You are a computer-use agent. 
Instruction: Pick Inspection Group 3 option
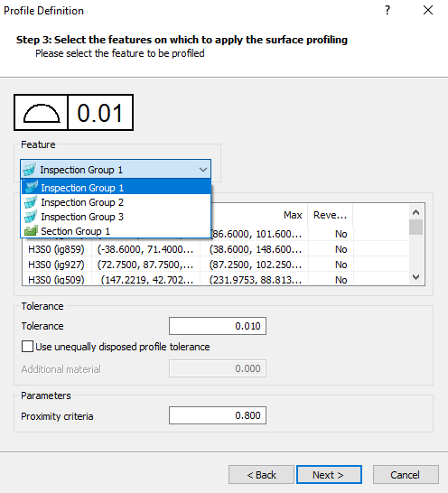[x=116, y=217]
